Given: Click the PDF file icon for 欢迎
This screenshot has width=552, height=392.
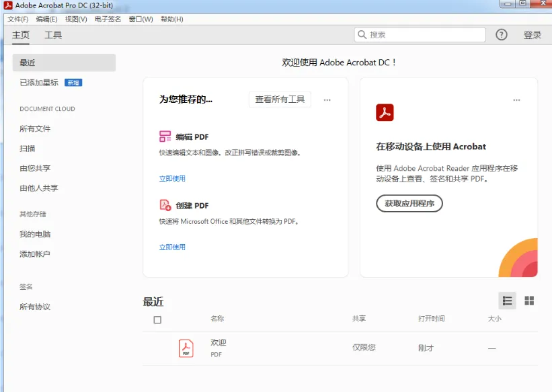Looking at the screenshot, I should [x=186, y=348].
